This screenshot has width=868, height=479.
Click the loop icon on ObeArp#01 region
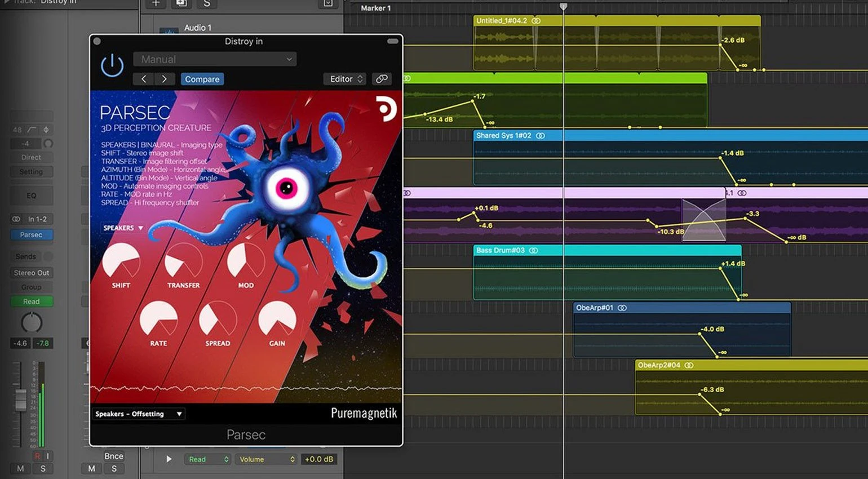coord(622,308)
